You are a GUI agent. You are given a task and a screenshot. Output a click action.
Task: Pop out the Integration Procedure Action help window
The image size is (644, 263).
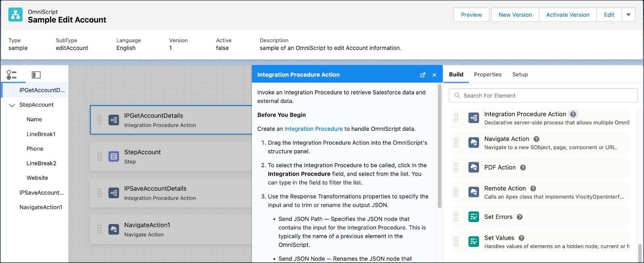[423, 75]
